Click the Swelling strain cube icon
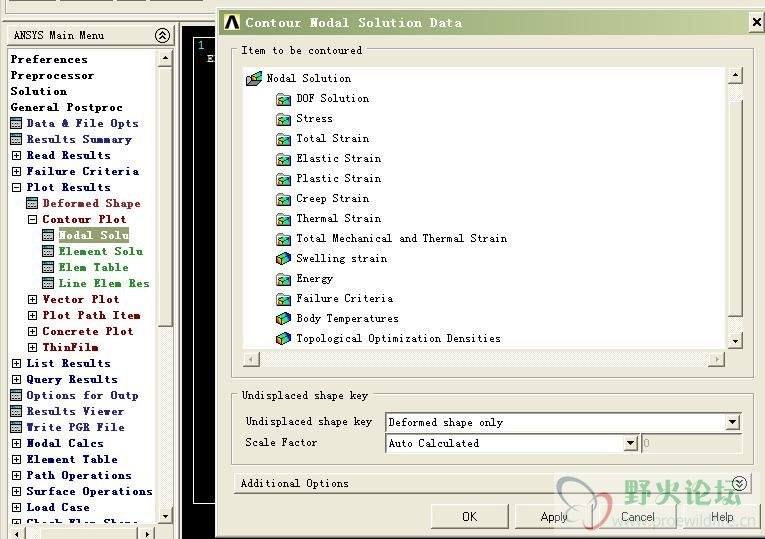765x539 pixels. [283, 259]
